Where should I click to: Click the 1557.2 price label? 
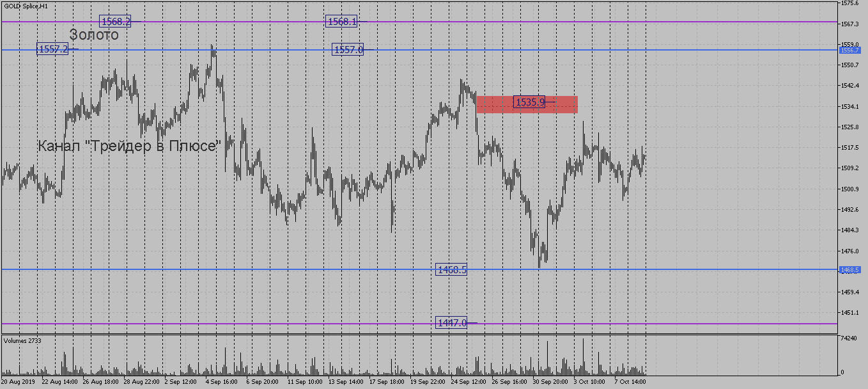(x=52, y=49)
